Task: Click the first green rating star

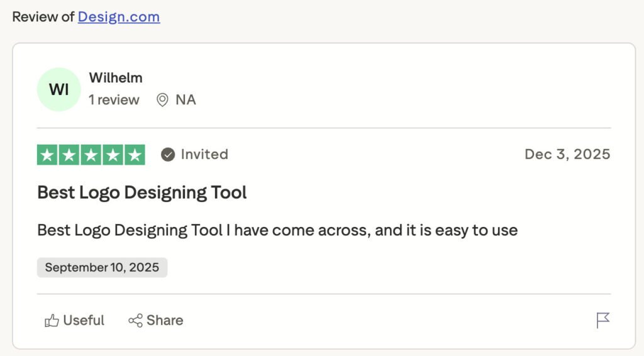Action: click(47, 155)
